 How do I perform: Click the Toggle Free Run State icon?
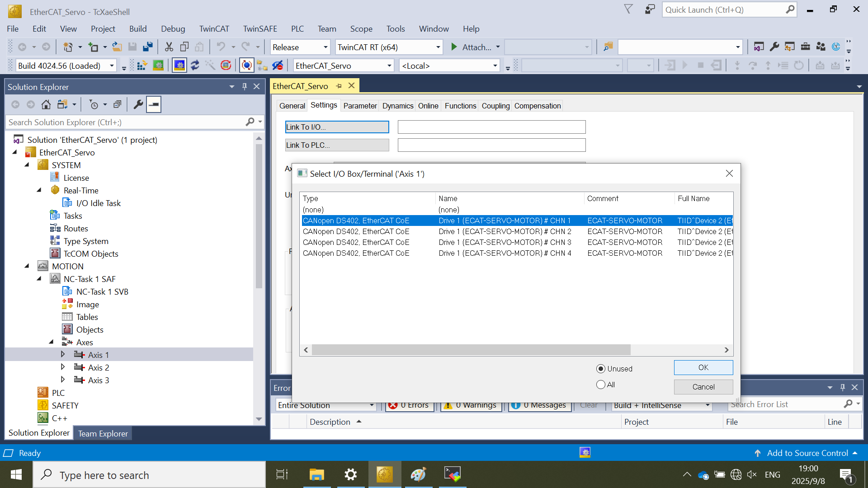(x=226, y=66)
